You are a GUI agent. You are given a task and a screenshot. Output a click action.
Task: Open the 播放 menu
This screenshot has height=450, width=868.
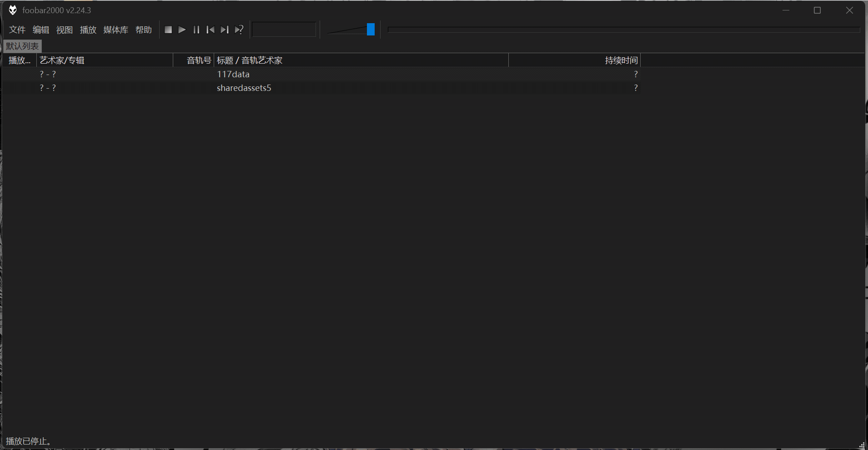[x=88, y=30]
